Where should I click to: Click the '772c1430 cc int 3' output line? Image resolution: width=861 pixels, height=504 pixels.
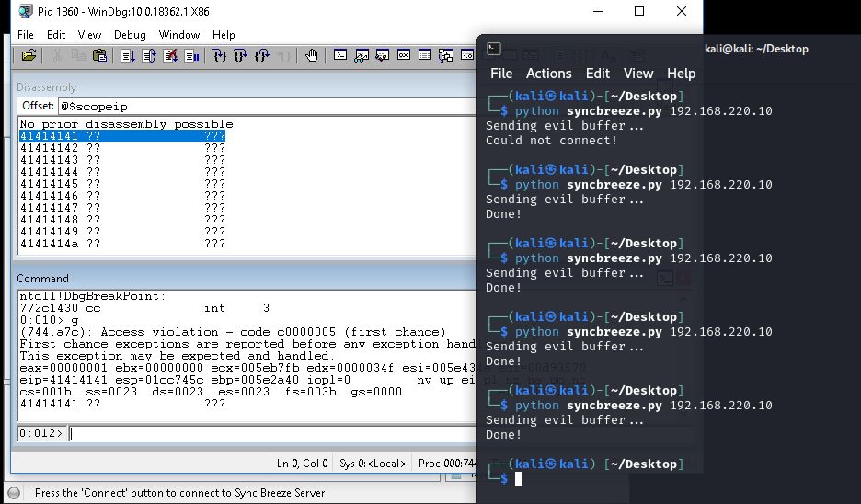point(144,308)
